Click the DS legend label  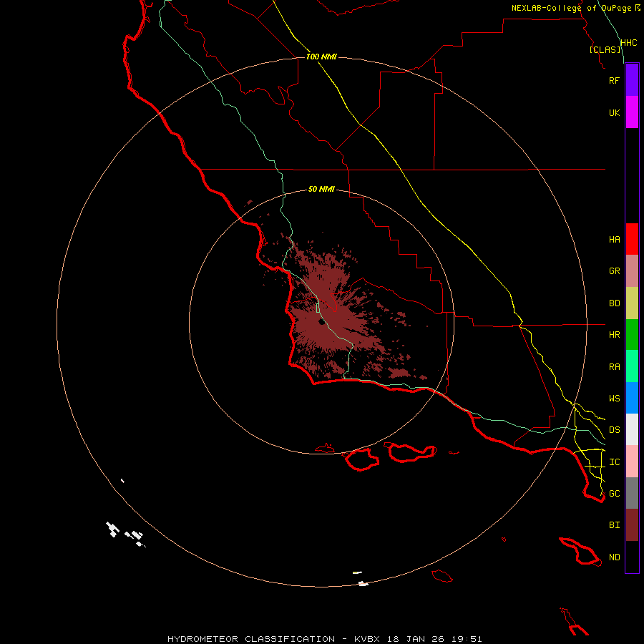tap(614, 430)
